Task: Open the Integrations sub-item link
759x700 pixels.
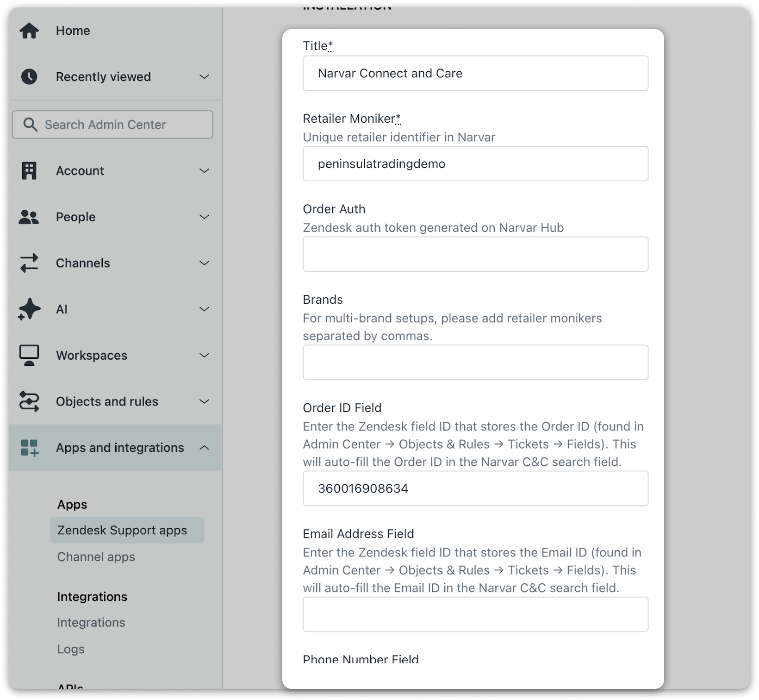Action: (91, 623)
